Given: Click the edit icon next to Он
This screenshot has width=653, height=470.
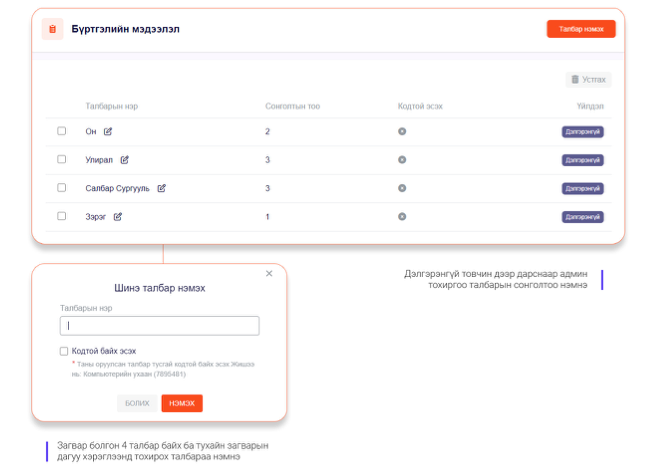Looking at the screenshot, I should pyautogui.click(x=108, y=131).
